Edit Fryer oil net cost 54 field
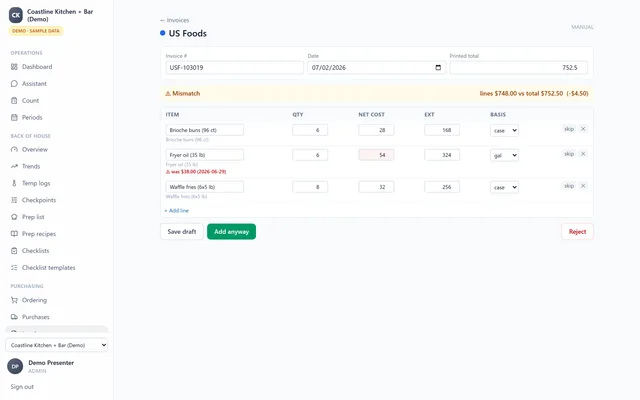Viewport: 640px width, 400px height. click(376, 155)
